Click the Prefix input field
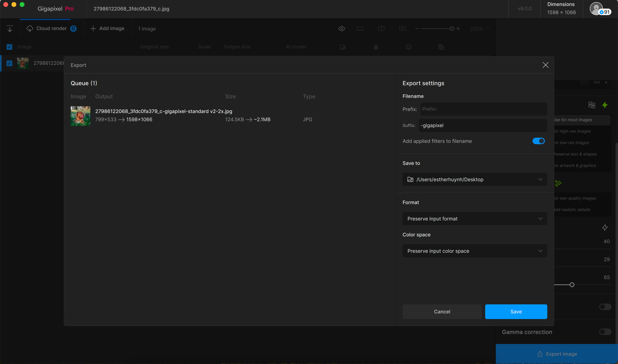618x364 pixels. click(x=484, y=109)
